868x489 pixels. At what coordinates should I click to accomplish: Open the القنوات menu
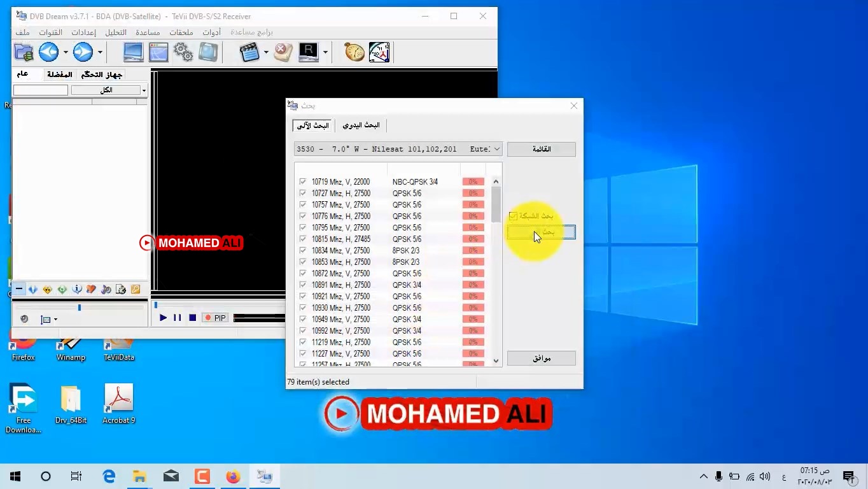pyautogui.click(x=51, y=32)
